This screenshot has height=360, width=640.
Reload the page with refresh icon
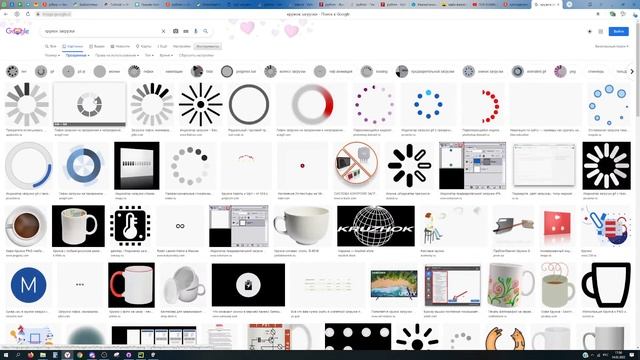click(28, 14)
